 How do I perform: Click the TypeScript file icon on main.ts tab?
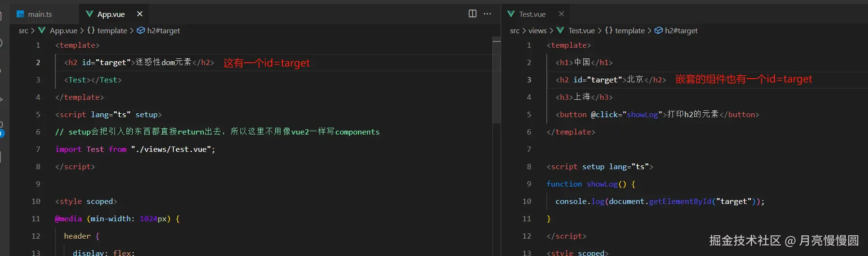click(x=20, y=14)
